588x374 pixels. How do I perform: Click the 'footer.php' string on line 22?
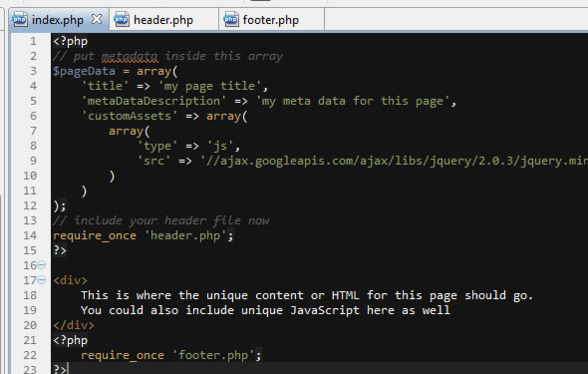tap(213, 355)
